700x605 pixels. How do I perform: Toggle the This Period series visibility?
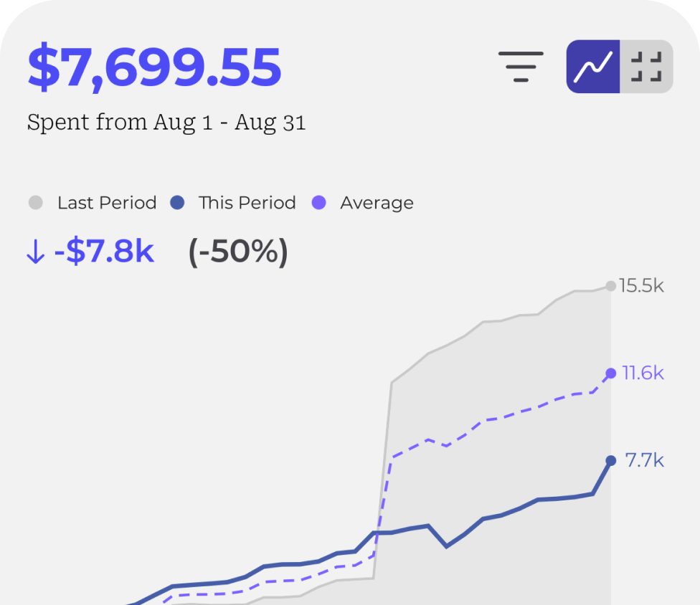[x=247, y=203]
